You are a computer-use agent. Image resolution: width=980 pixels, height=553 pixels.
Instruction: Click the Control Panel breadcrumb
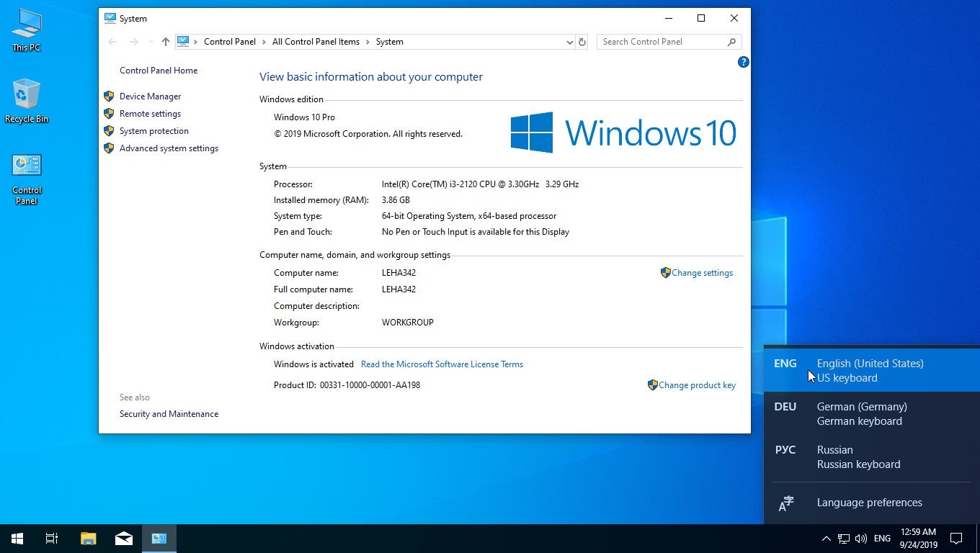(x=230, y=42)
